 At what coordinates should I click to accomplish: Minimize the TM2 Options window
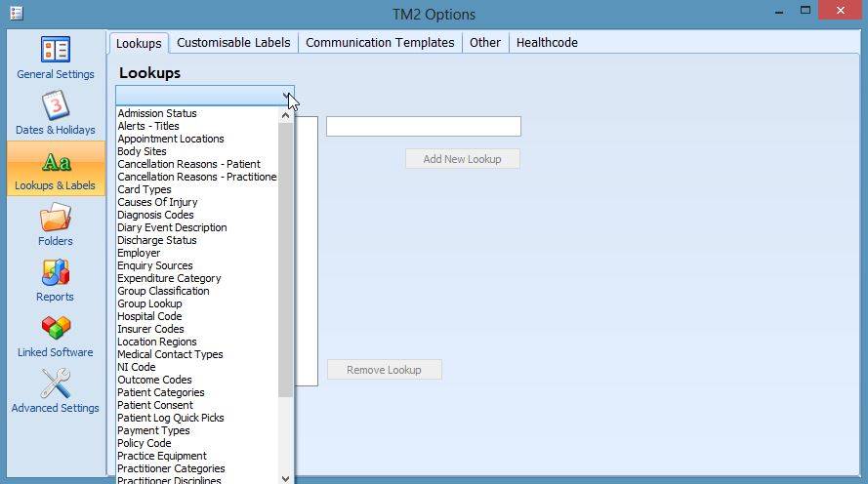779,11
